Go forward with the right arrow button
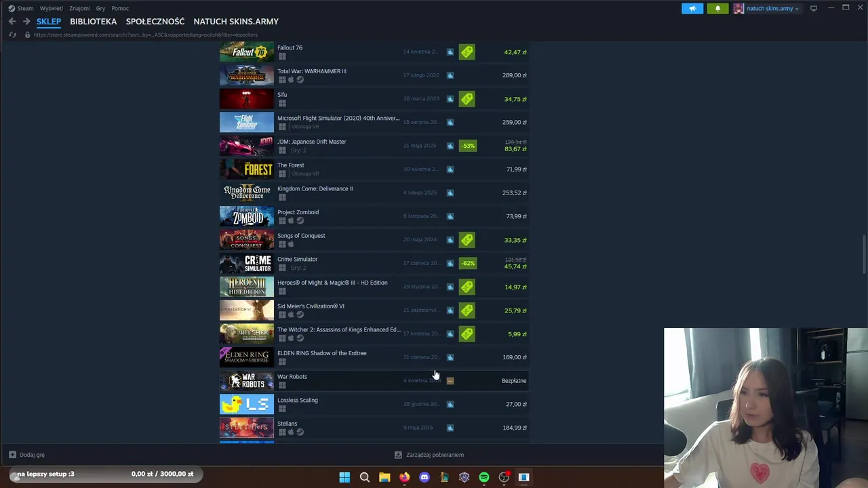 [x=26, y=22]
